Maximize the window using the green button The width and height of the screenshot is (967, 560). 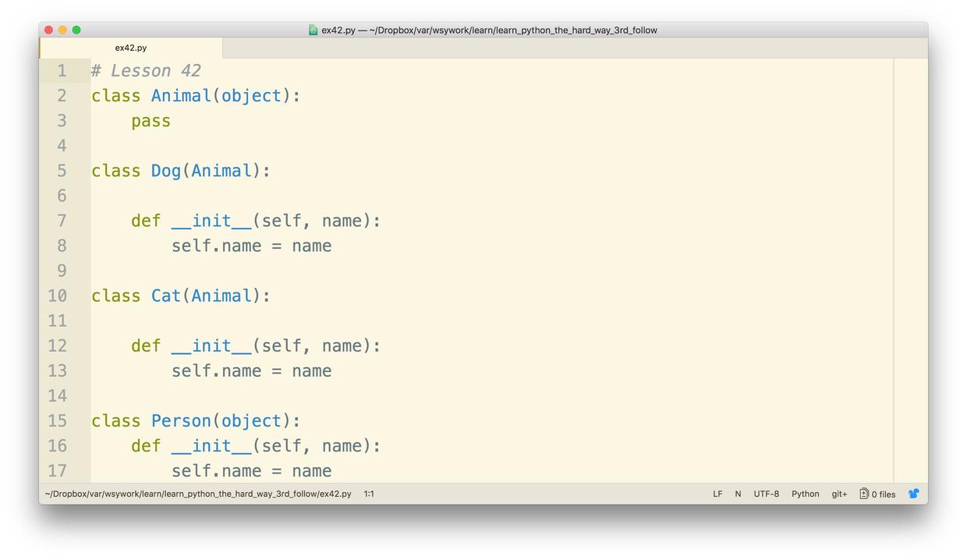click(76, 30)
